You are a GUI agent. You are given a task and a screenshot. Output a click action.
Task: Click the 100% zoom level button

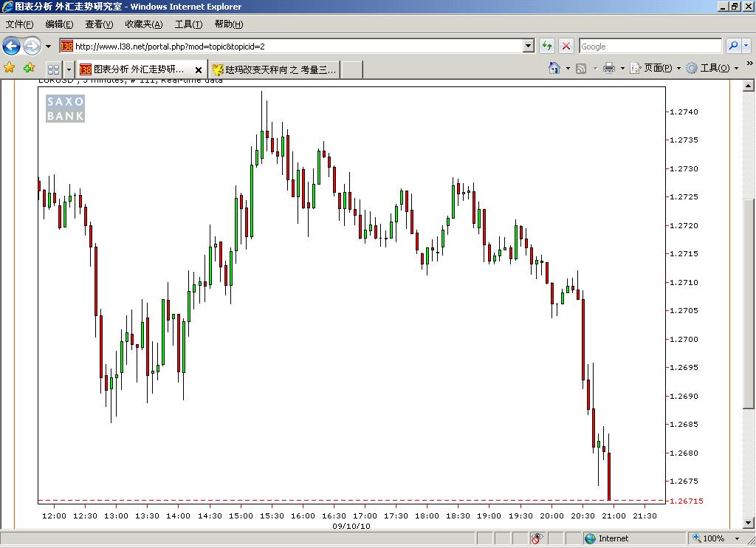coord(709,539)
